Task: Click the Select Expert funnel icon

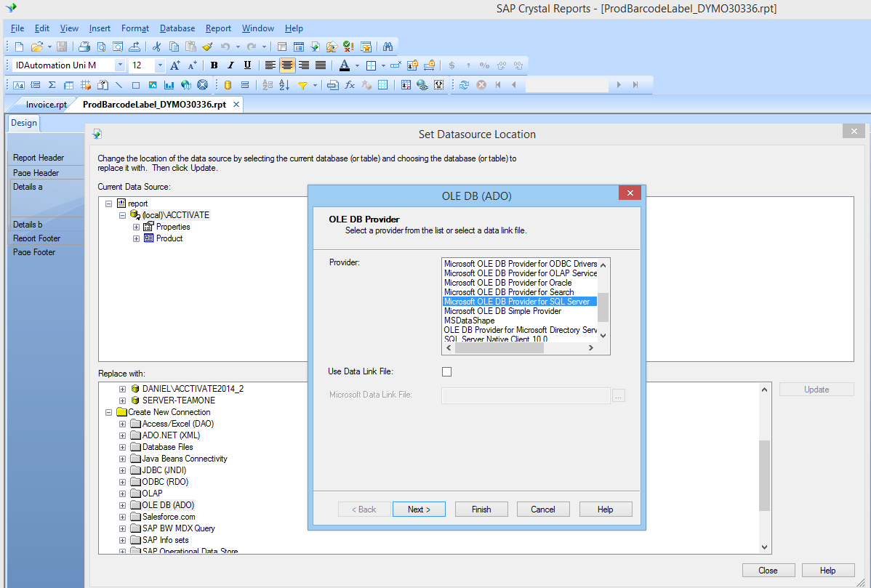Action: click(302, 85)
